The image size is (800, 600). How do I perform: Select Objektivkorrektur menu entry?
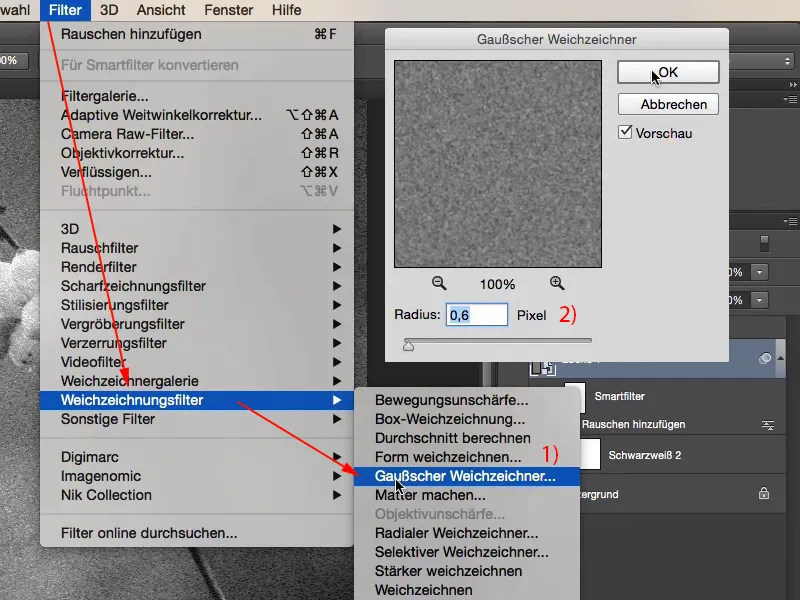[x=196, y=153]
